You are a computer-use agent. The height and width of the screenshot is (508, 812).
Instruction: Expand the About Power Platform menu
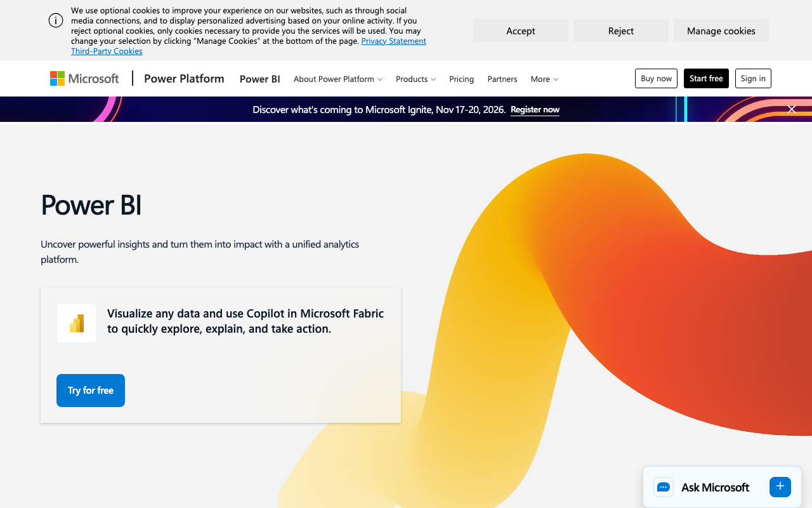tap(338, 79)
